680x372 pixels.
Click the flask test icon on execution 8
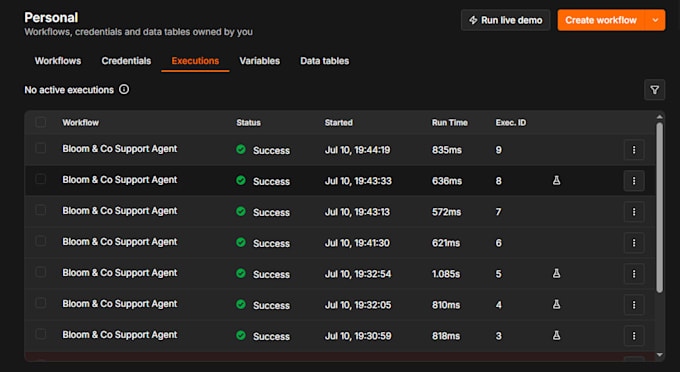tap(556, 180)
